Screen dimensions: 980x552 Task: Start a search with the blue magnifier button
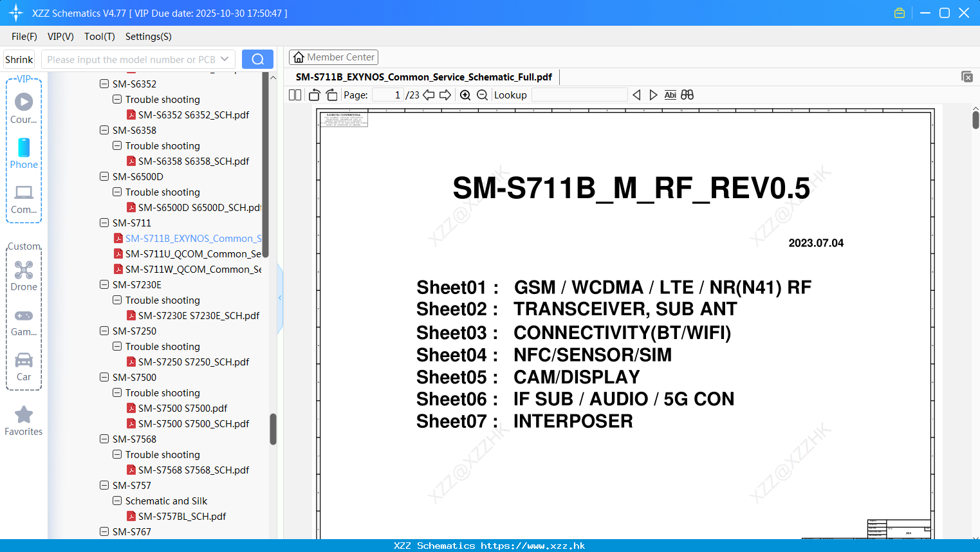[x=257, y=59]
